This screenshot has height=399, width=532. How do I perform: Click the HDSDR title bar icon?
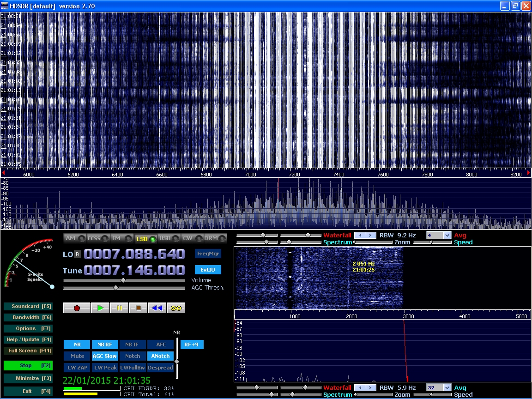click(x=5, y=6)
